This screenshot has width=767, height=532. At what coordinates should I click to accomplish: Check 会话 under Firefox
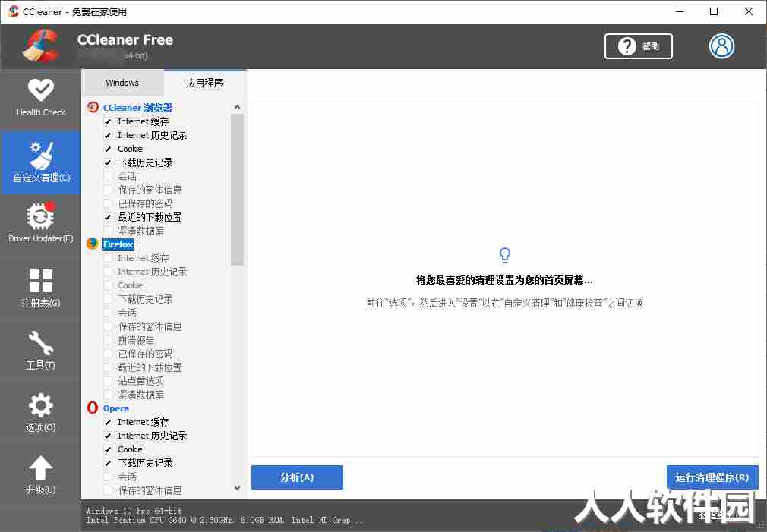tap(108, 313)
